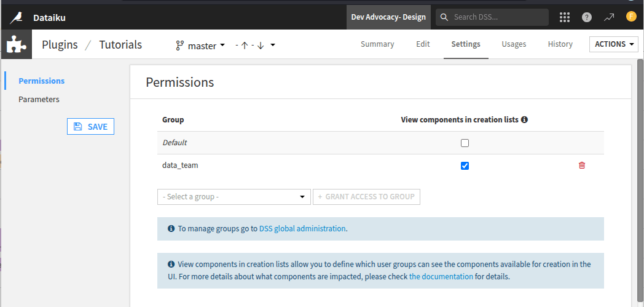Click the Plugins breadcrumb
This screenshot has width=644, height=307.
click(60, 44)
